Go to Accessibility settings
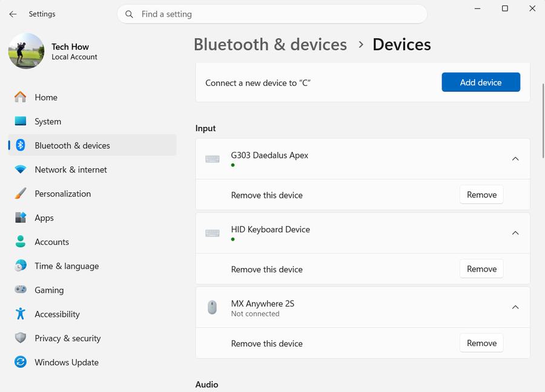The image size is (545, 392). 92,313
